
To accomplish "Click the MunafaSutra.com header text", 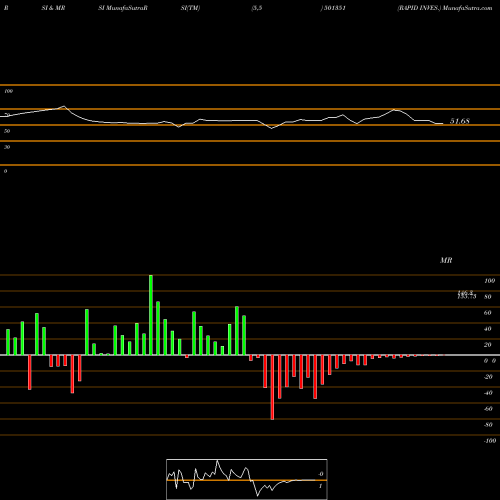I will coord(467,8).
